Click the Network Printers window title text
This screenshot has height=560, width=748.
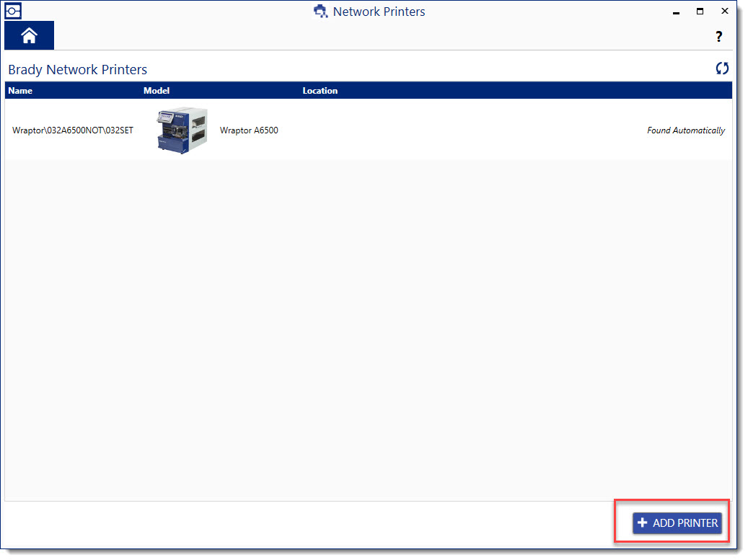(x=379, y=12)
